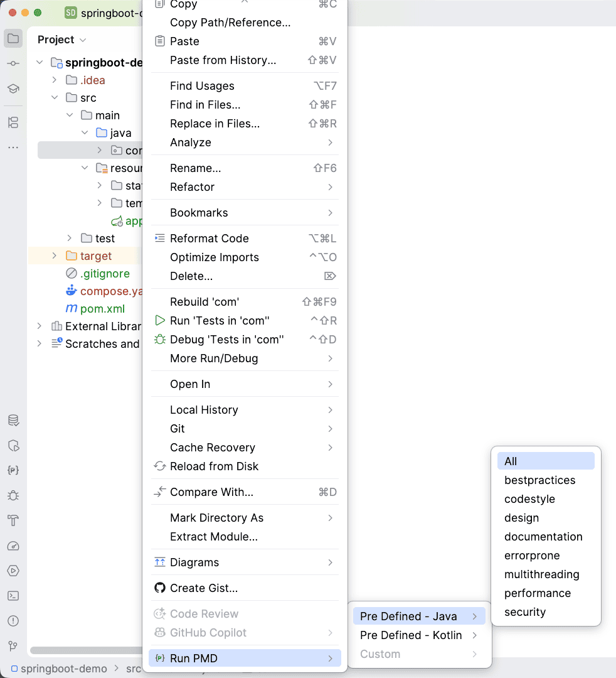Image resolution: width=616 pixels, height=678 pixels.
Task: Collapse the src folder in project tree
Action: pyautogui.click(x=55, y=98)
